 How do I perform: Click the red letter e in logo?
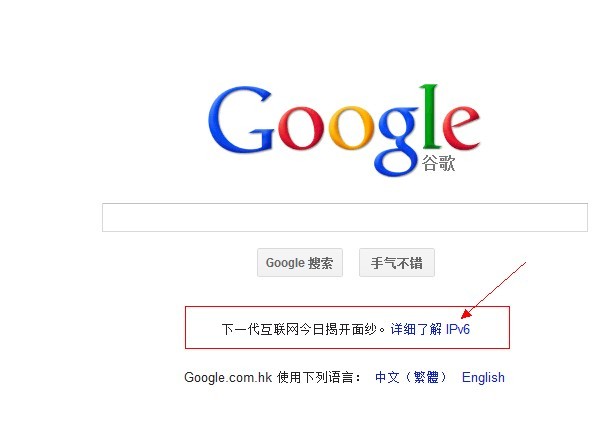[460, 126]
